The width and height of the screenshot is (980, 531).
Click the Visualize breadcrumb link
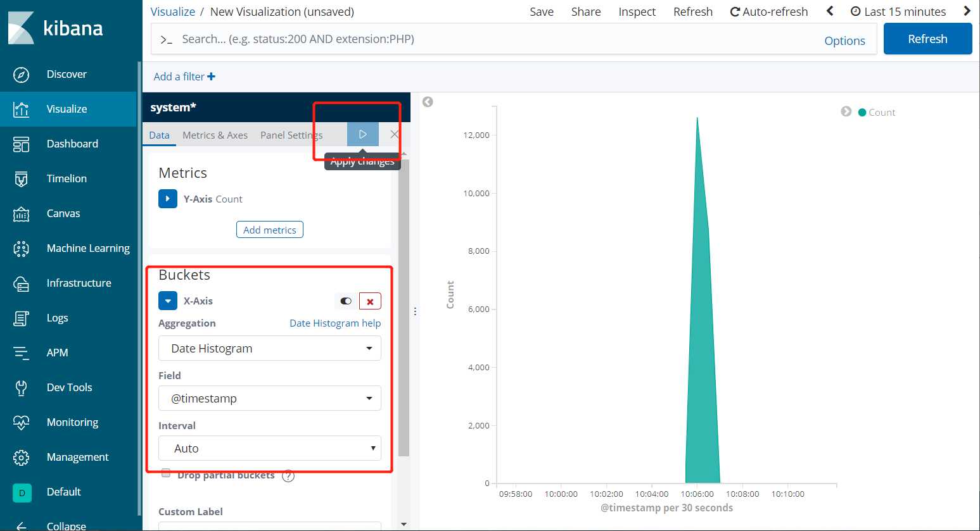(173, 11)
